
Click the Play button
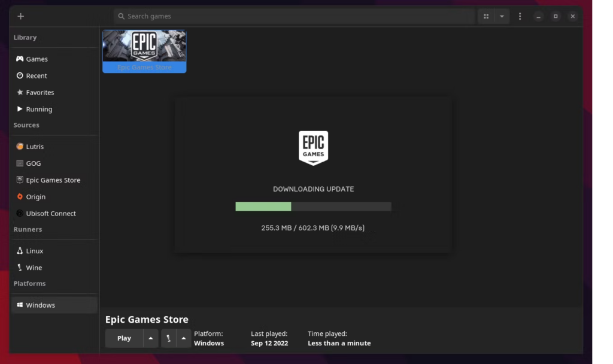[124, 338]
